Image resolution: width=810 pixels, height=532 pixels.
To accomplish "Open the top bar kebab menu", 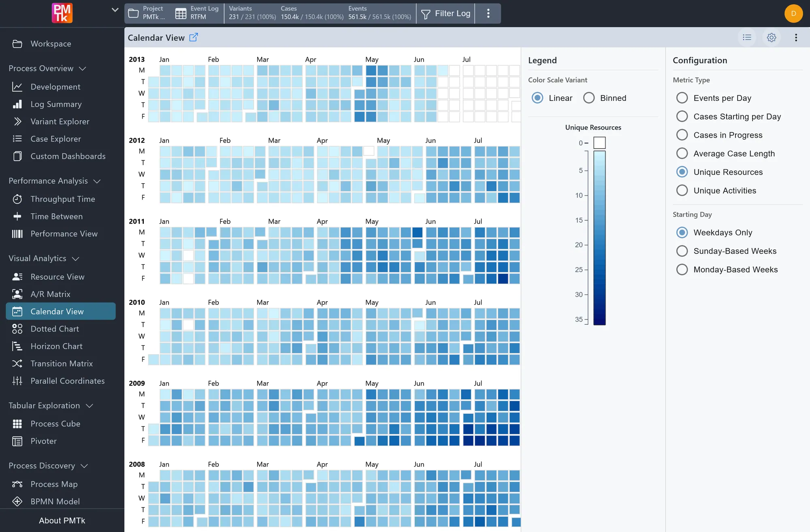I will pos(488,13).
